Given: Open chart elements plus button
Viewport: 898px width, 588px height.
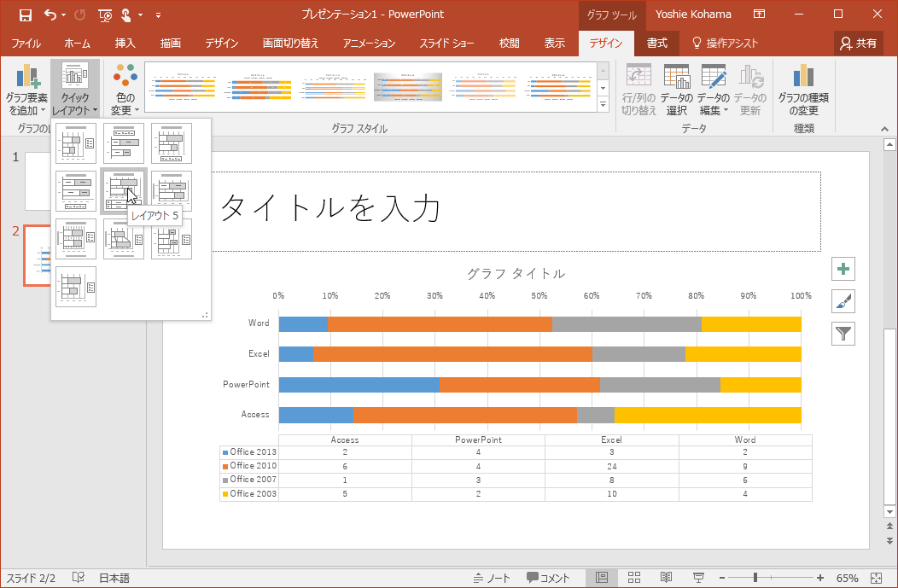Looking at the screenshot, I should point(843,269).
